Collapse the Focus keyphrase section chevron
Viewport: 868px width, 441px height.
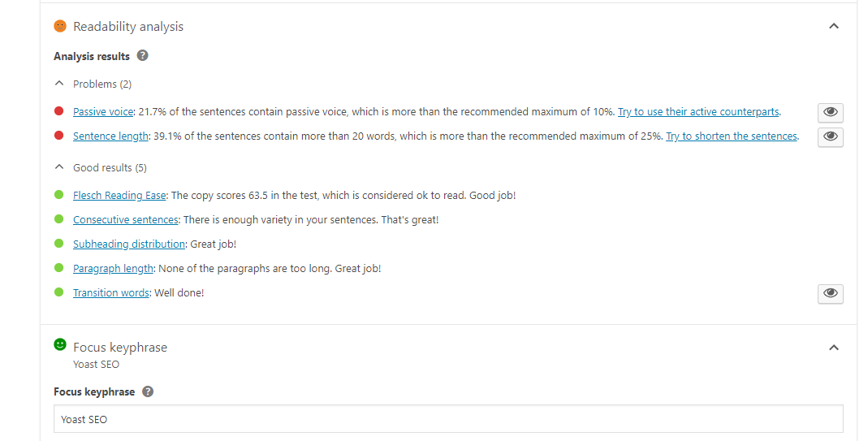click(834, 348)
